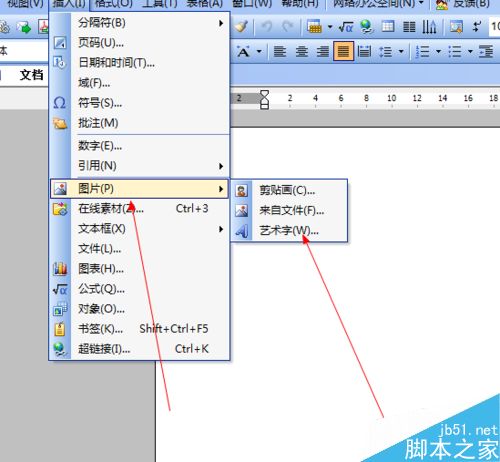Expand the 分隔符(B) submenu

(x=139, y=23)
